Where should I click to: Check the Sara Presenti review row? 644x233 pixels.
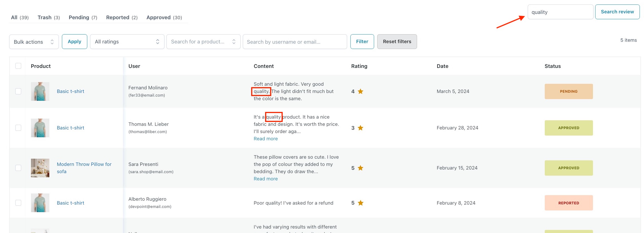(18, 168)
